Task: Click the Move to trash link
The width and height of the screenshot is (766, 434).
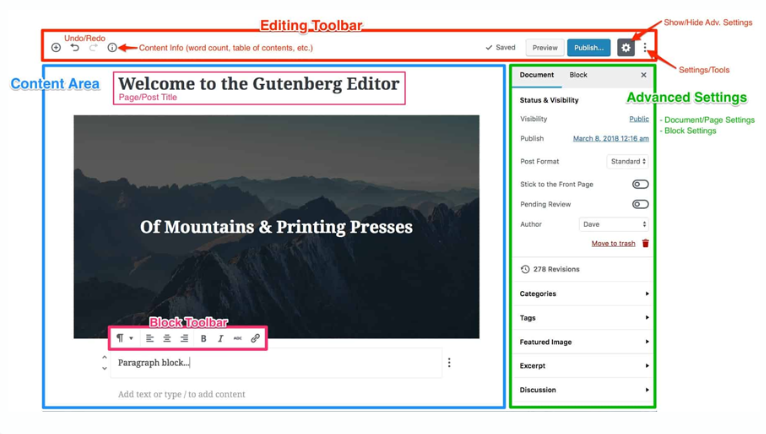Action: [613, 243]
